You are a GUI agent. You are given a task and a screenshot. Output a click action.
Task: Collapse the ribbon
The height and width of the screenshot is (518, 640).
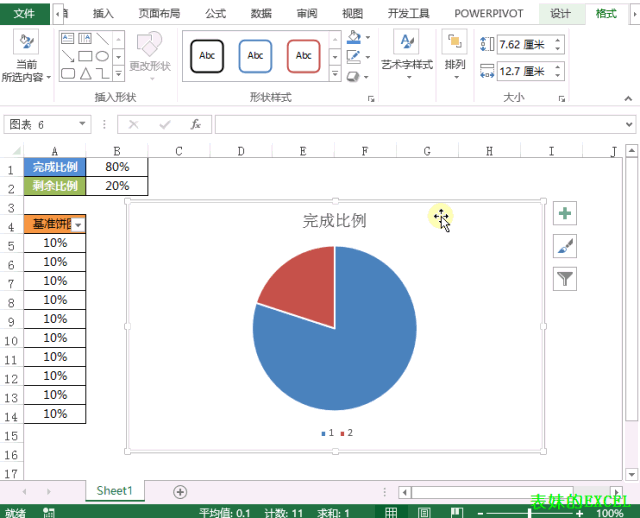(x=628, y=98)
